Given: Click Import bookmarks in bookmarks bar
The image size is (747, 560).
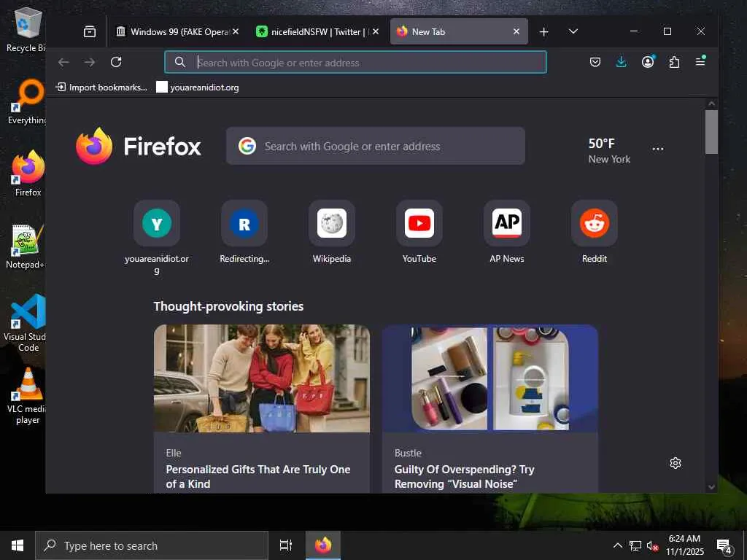Looking at the screenshot, I should point(101,87).
